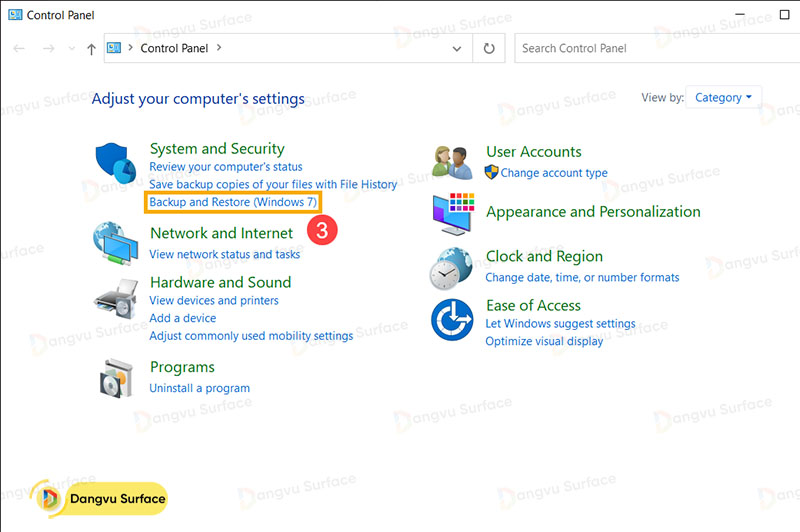
Task: Open Save backup copies with File History
Action: [x=273, y=184]
